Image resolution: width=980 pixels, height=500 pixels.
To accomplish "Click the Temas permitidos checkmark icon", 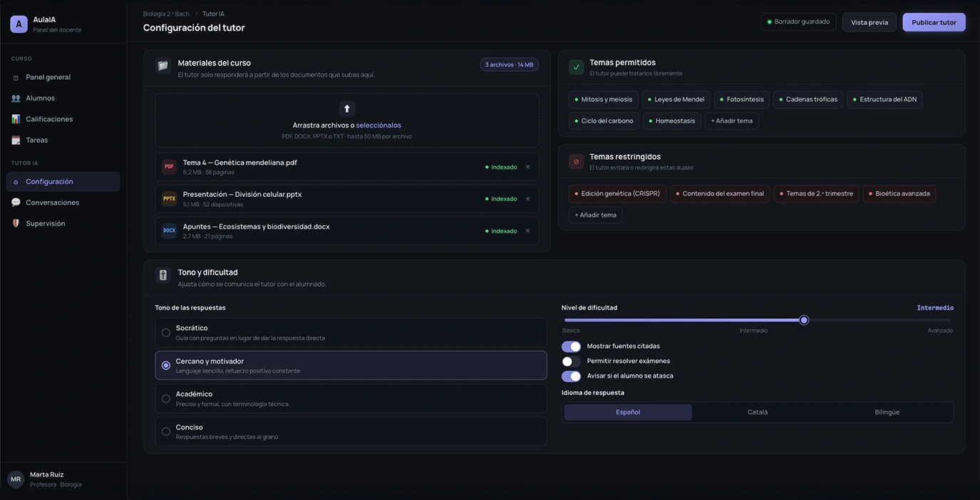I will click(x=577, y=67).
